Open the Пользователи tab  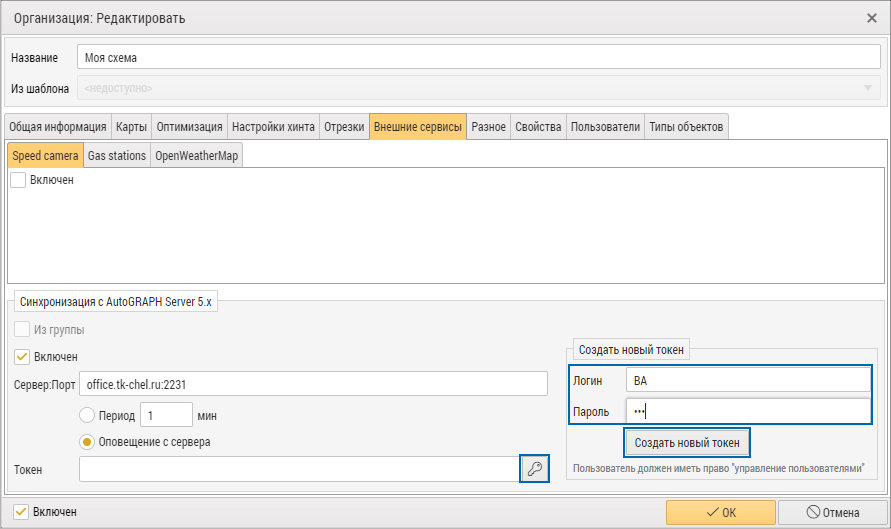pos(605,127)
